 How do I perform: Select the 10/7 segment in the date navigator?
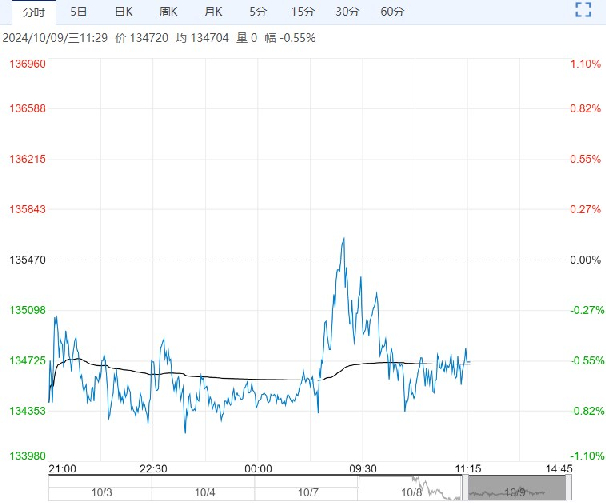point(308,492)
